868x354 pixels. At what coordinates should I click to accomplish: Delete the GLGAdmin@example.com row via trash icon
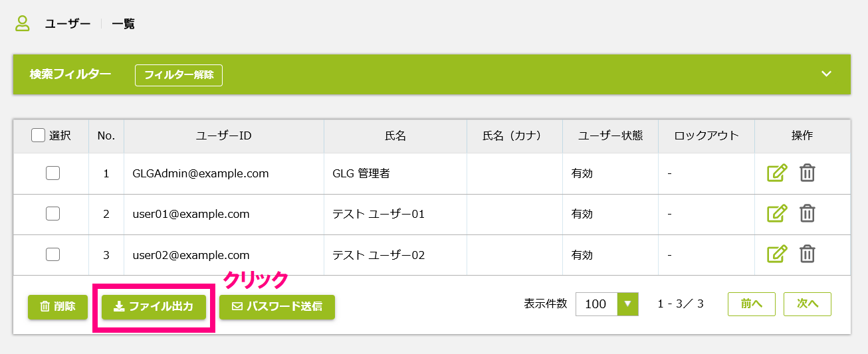[x=807, y=173]
